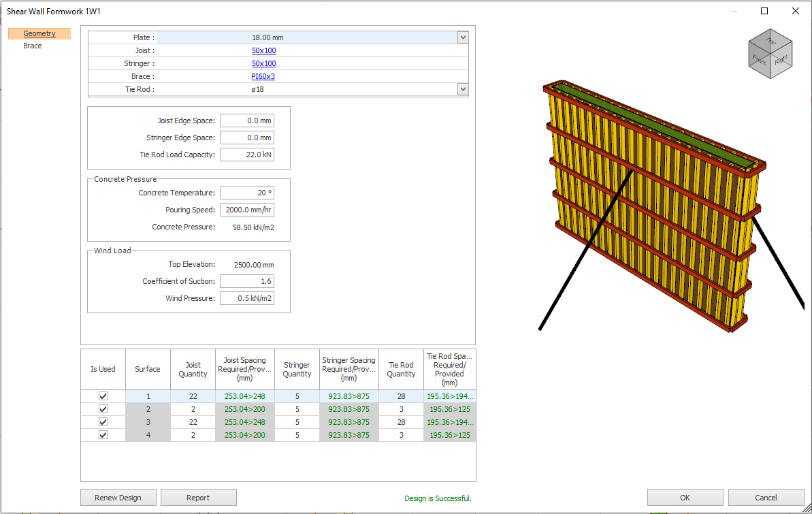This screenshot has width=812, height=514.
Task: Click the Tie Rod Load Capacity field
Action: [x=247, y=155]
